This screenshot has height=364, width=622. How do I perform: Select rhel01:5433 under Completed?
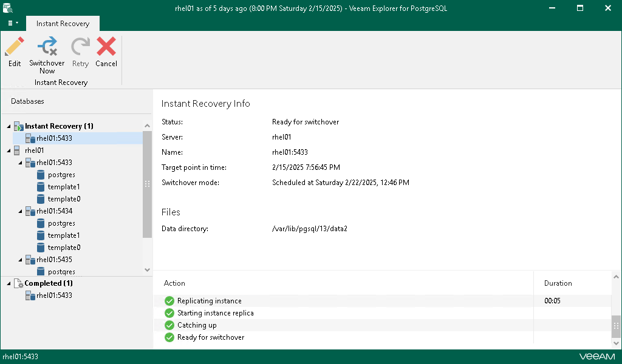pos(54,295)
